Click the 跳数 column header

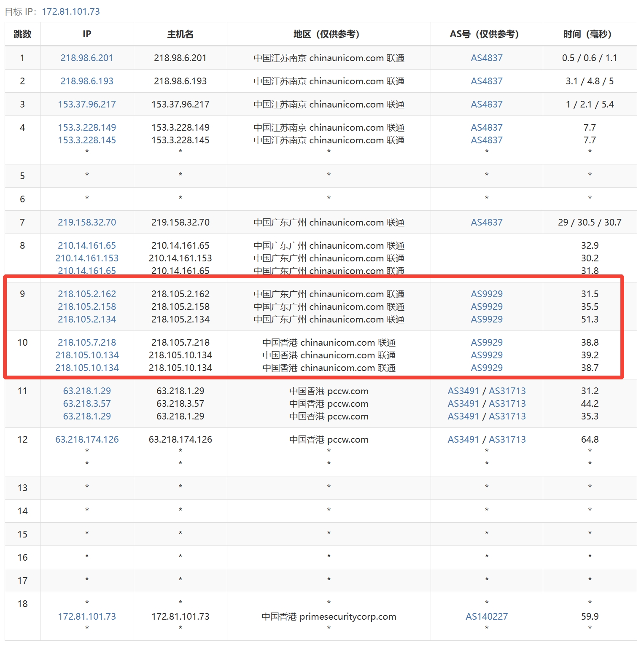[x=22, y=34]
